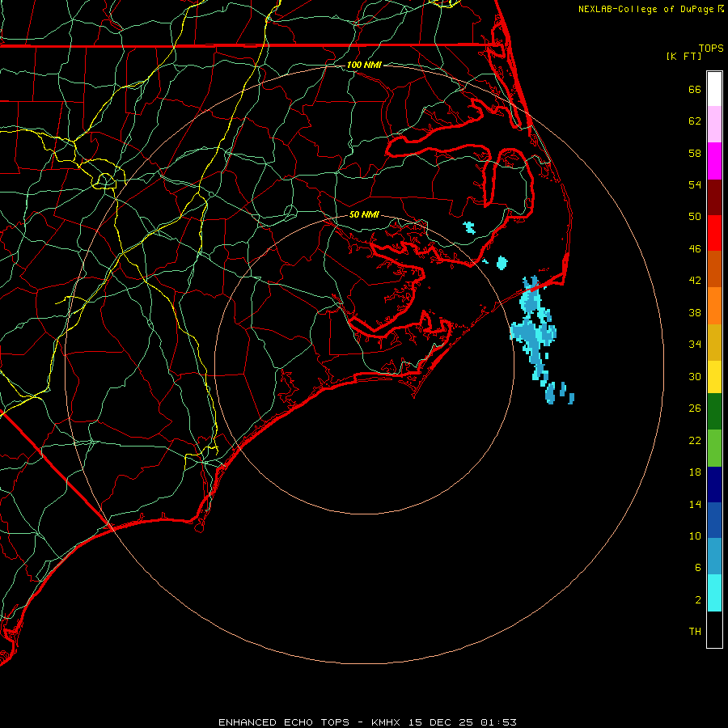Click the 'KMHX' station identifier
Image resolution: width=728 pixels, height=728 pixels.
386,722
